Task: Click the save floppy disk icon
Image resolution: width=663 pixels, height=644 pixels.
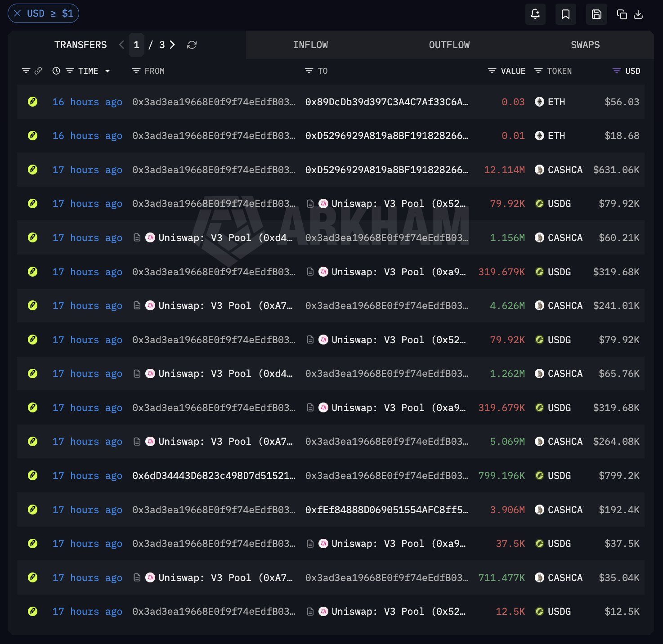Action: [x=596, y=14]
